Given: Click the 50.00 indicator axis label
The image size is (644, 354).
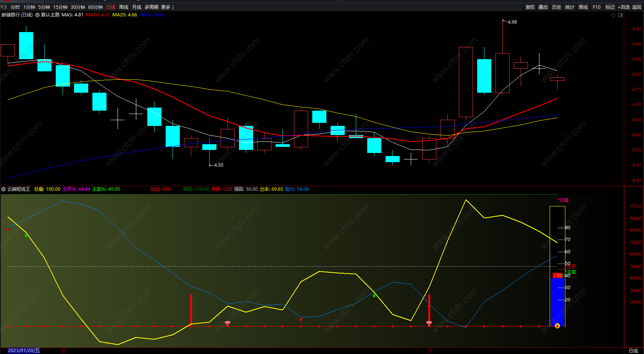Looking at the screenshot, I should tap(636, 267).
